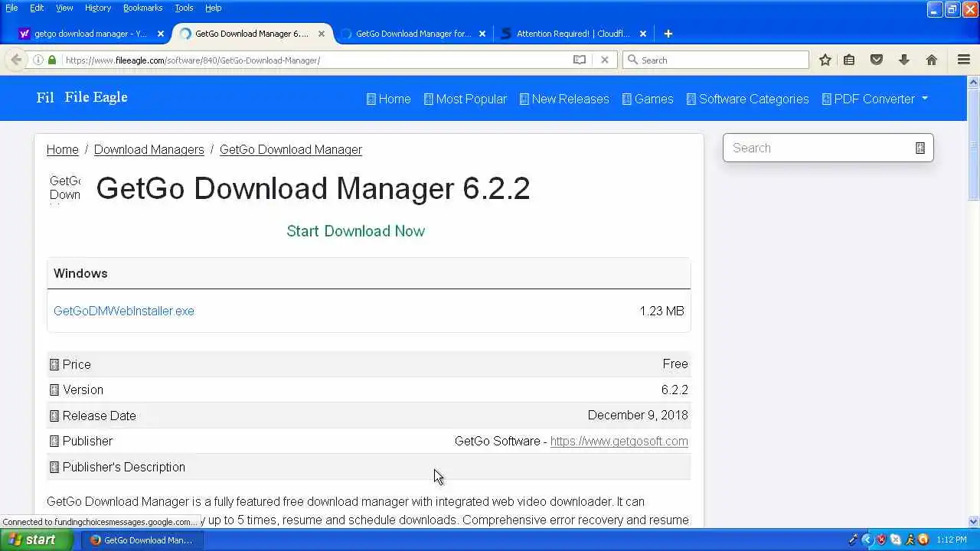This screenshot has width=980, height=551.
Task: Click the Windows platform heading
Action: tap(80, 273)
